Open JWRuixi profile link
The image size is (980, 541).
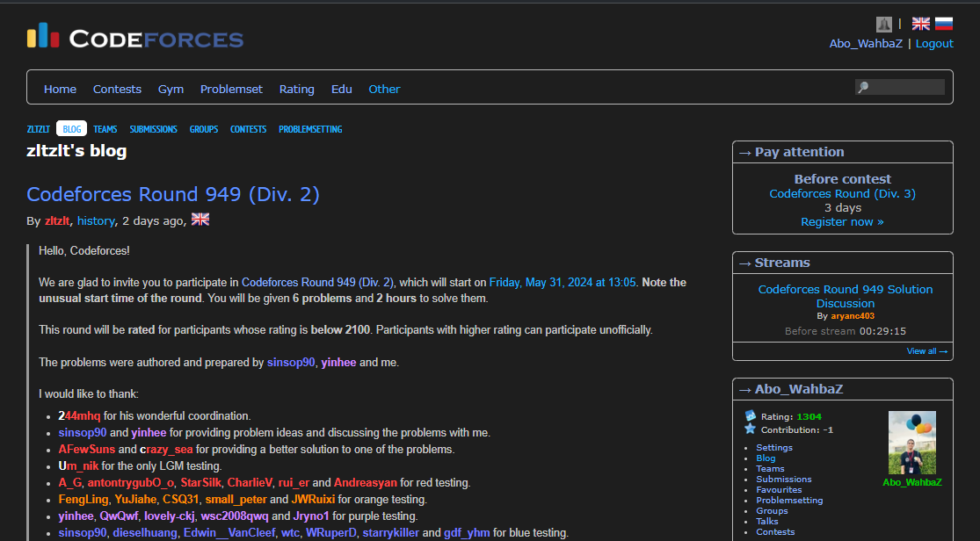pyautogui.click(x=313, y=500)
